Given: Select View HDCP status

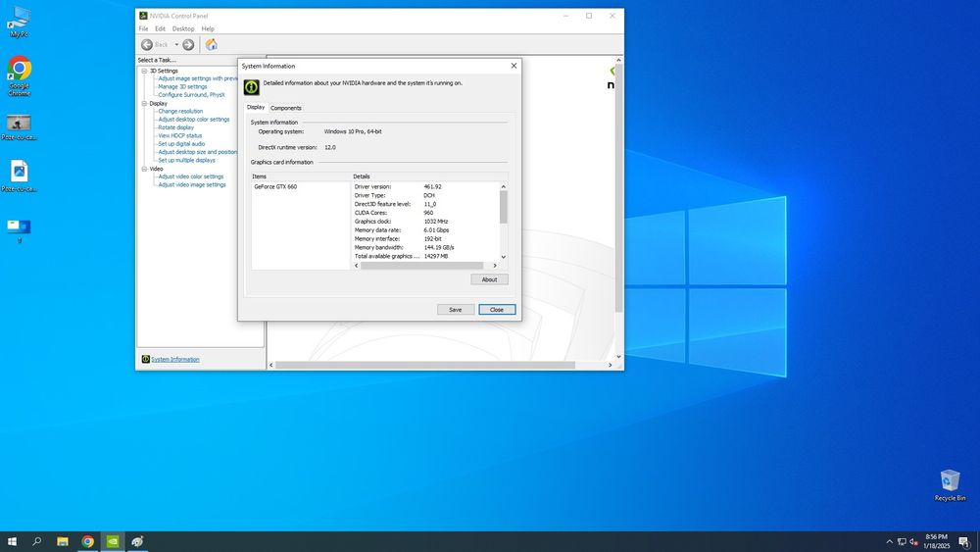Looking at the screenshot, I should [180, 135].
